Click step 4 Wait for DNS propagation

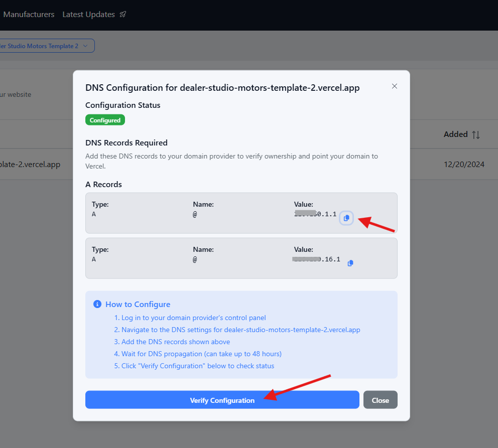198,354
